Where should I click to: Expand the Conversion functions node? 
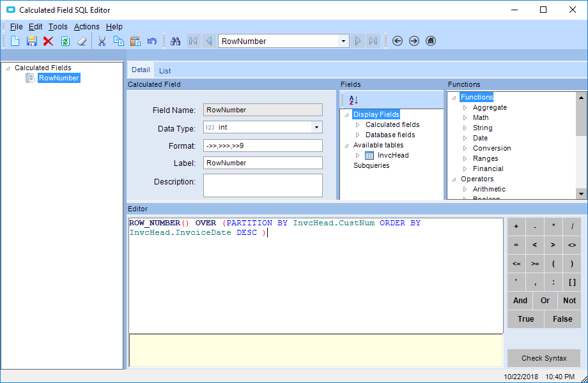tap(465, 148)
